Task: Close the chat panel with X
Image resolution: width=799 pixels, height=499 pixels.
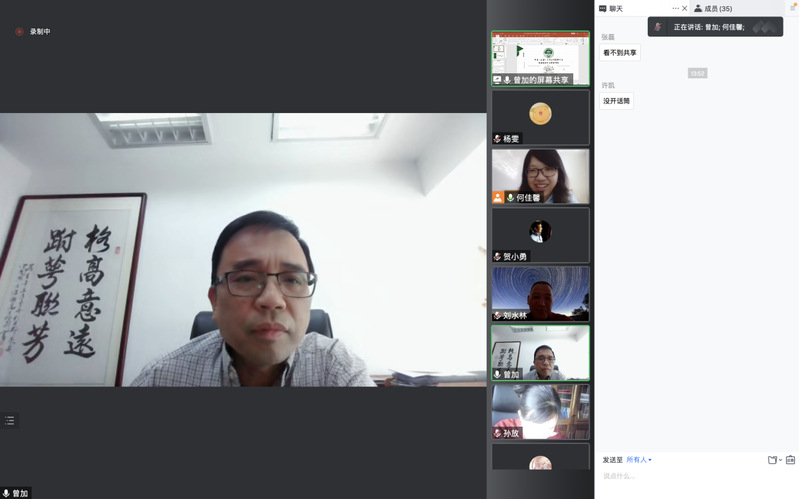Action: pos(685,8)
